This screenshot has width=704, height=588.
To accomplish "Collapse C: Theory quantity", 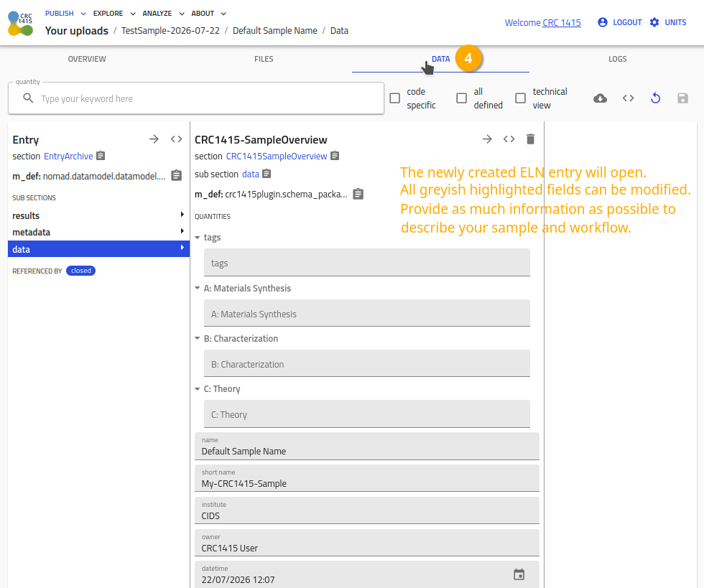I will pos(197,388).
